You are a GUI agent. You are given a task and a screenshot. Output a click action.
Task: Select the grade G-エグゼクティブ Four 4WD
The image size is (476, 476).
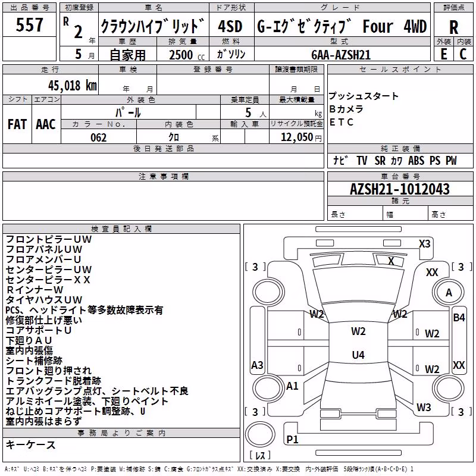tap(342, 26)
